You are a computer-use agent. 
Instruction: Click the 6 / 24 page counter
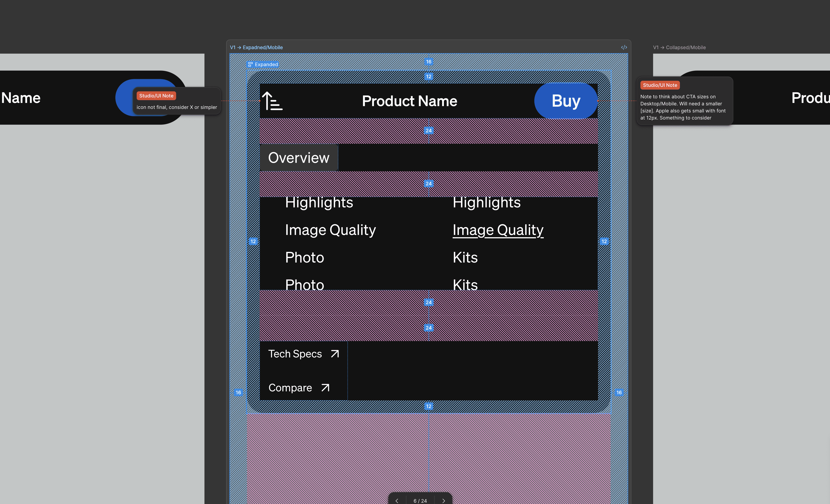(x=420, y=501)
